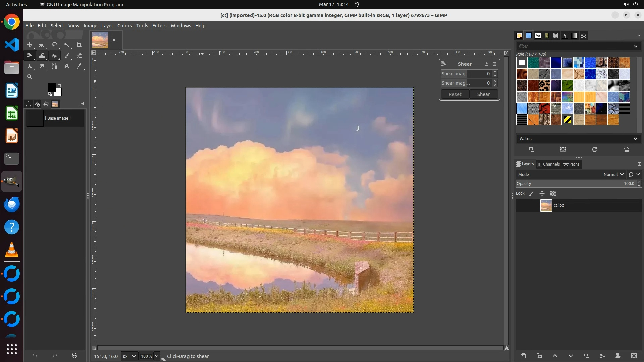The height and width of the screenshot is (362, 644).
Task: Open the zoom percentage dropdown
Action: pos(156,356)
